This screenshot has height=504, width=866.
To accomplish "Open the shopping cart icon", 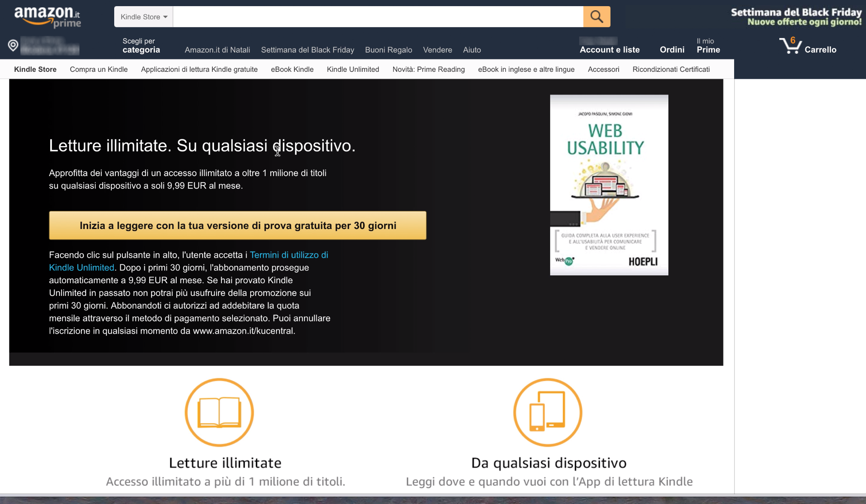I will click(x=790, y=46).
